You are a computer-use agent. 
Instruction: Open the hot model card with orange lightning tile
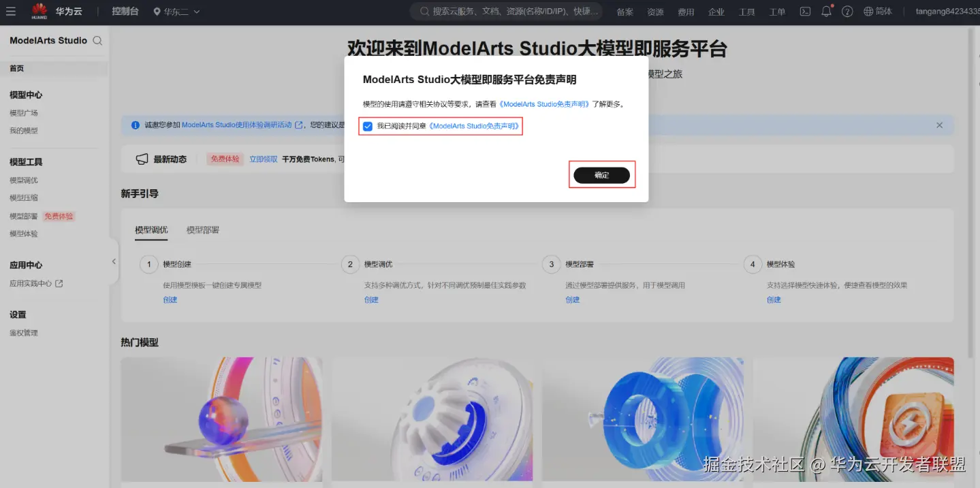pyautogui.click(x=853, y=419)
